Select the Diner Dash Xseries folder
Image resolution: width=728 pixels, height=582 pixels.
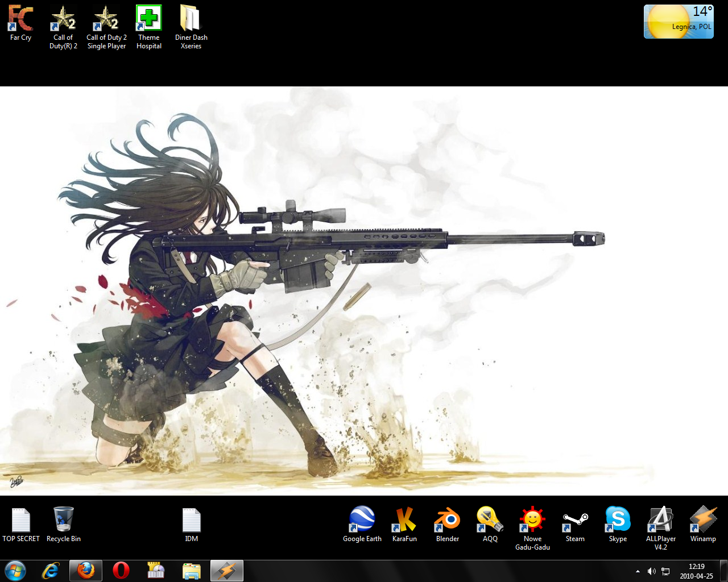[x=191, y=27]
